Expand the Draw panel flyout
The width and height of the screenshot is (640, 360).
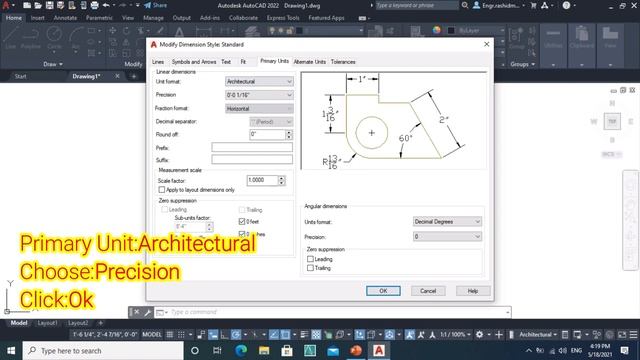coord(53,64)
